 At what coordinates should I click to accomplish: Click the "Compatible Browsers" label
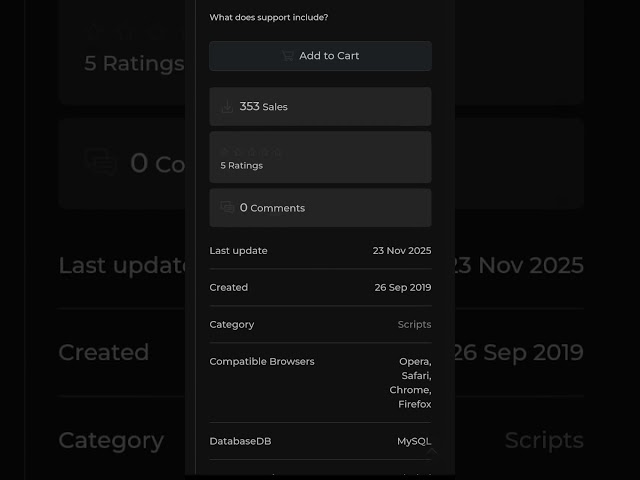[261, 361]
